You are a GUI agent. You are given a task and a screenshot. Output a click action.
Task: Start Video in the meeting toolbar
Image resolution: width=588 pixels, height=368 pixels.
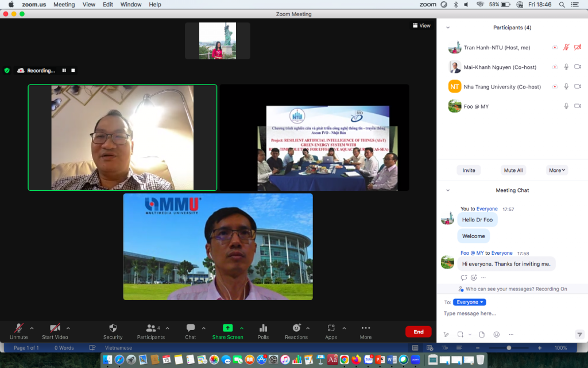coord(55,331)
